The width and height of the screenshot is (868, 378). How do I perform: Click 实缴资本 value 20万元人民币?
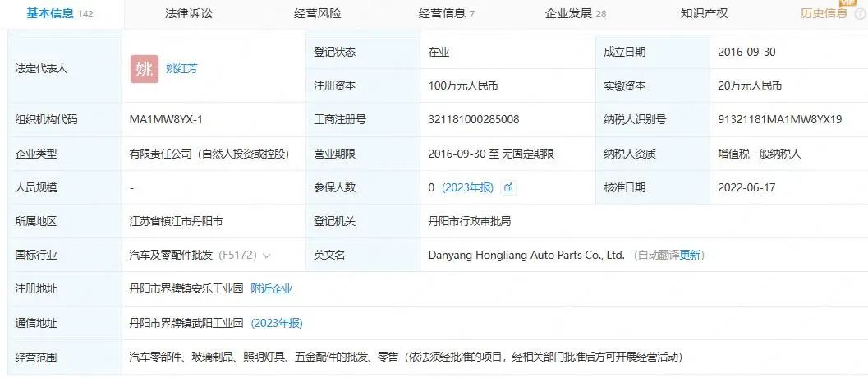(750, 86)
